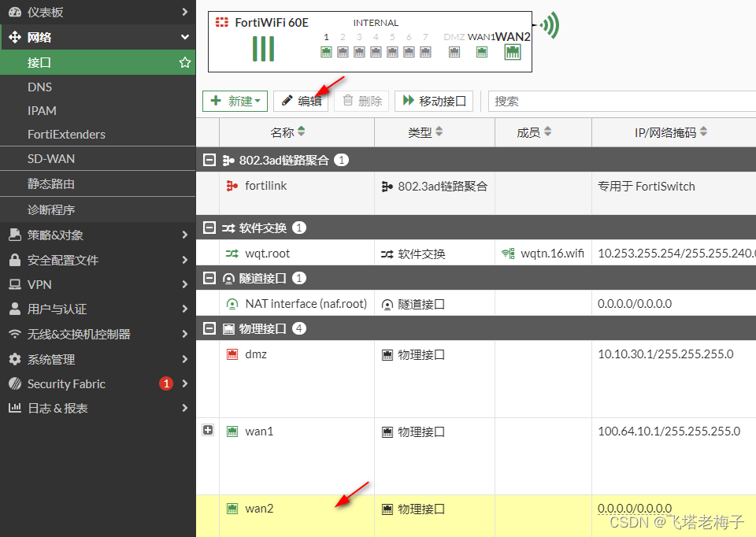Viewport: 756px width, 537px height.
Task: Click Security Fabric notification badge
Action: tap(166, 383)
